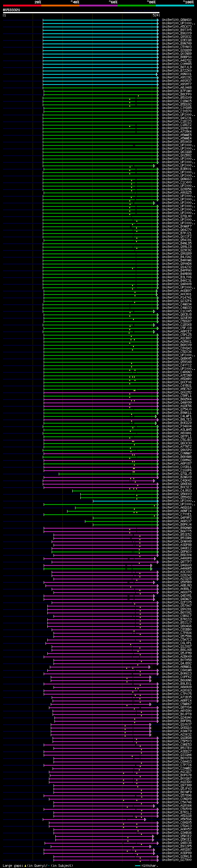This screenshot has height=868, width=197.
Task: Select hit UniRef100_B5ITE0
Action: click(x=176, y=748)
